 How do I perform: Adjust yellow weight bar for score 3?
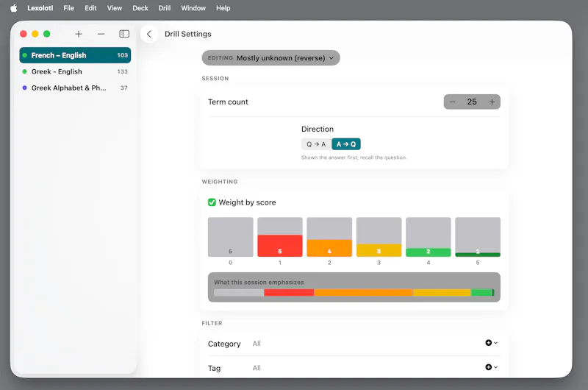379,237
